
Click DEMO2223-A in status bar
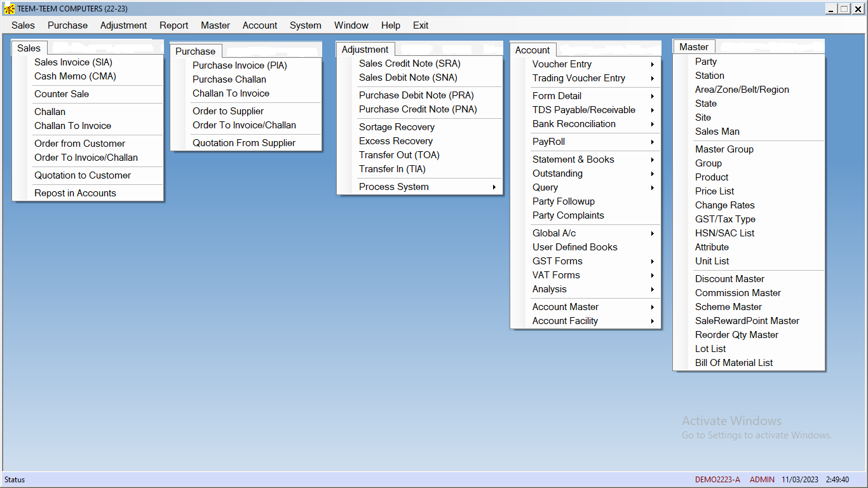point(717,480)
